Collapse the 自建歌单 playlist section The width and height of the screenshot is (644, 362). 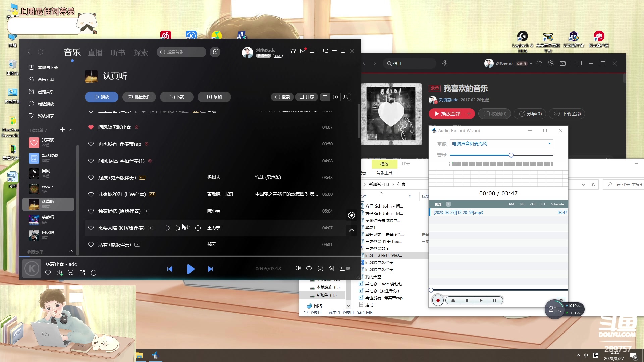point(71,130)
